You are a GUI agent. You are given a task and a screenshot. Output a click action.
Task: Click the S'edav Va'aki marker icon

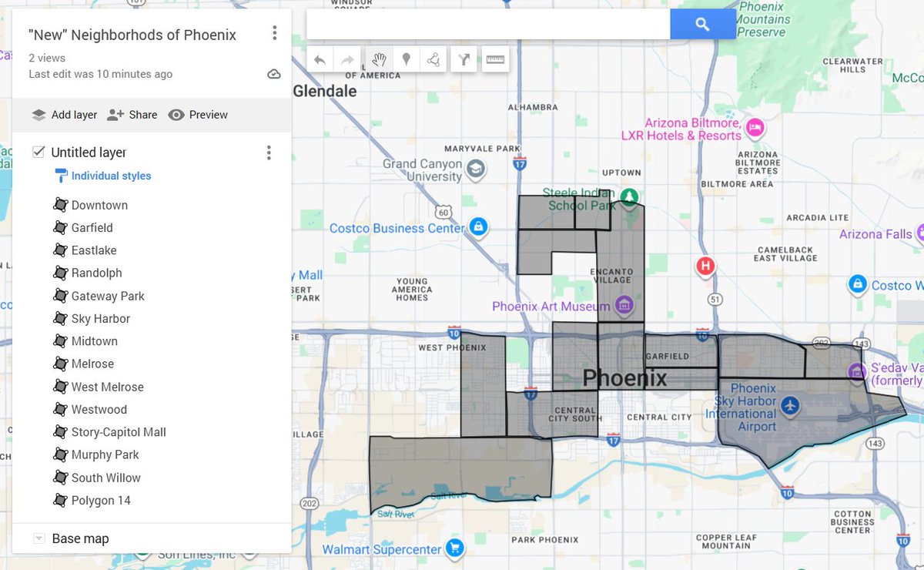[x=856, y=372]
